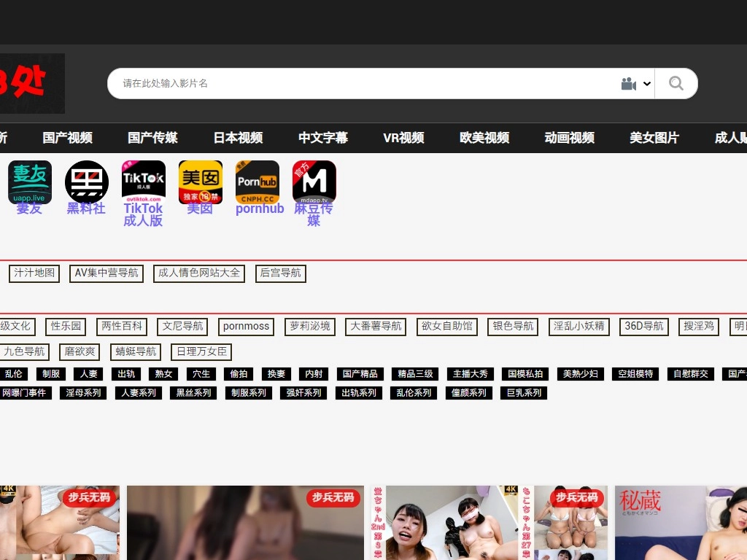Click the magnifying glass search icon
The image size is (747, 560).
pos(676,84)
